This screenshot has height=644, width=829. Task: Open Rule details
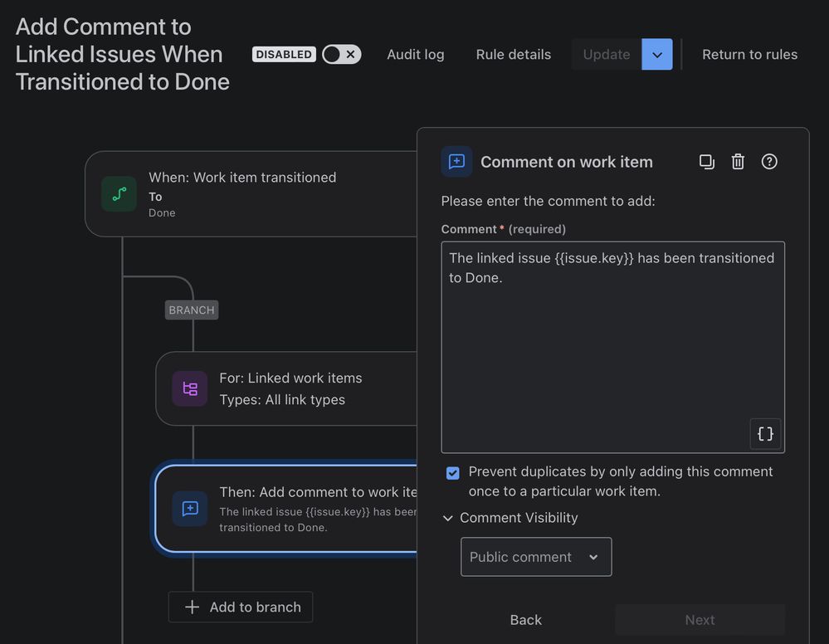pos(514,55)
